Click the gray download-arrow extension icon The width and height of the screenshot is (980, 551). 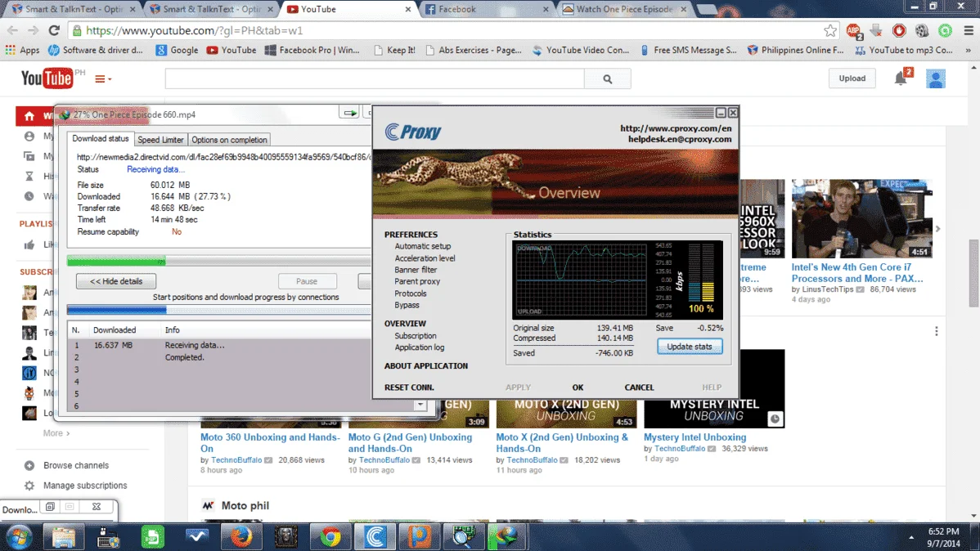coord(875,30)
